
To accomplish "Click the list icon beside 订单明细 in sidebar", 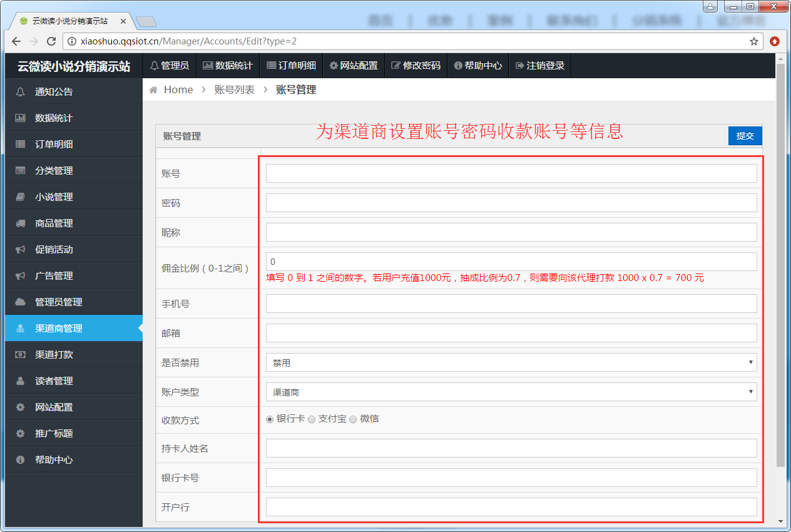I will 21,144.
